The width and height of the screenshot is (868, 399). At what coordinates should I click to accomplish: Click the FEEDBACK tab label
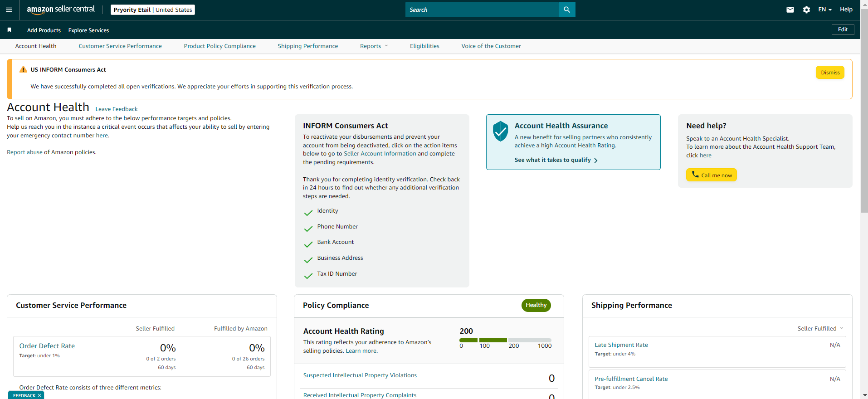24,395
